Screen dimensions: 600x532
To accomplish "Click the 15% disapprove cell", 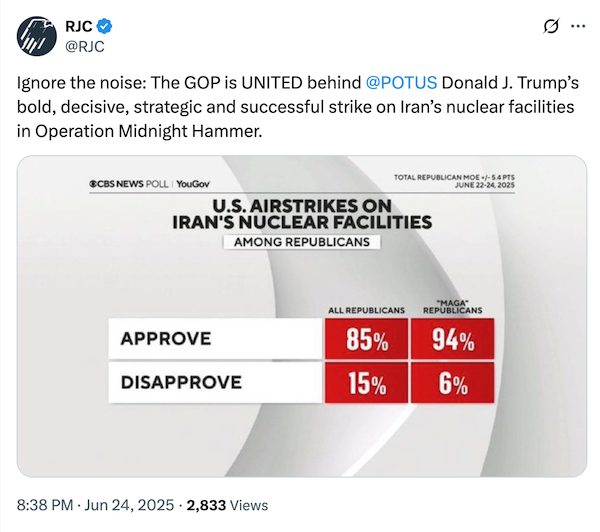I will click(367, 383).
